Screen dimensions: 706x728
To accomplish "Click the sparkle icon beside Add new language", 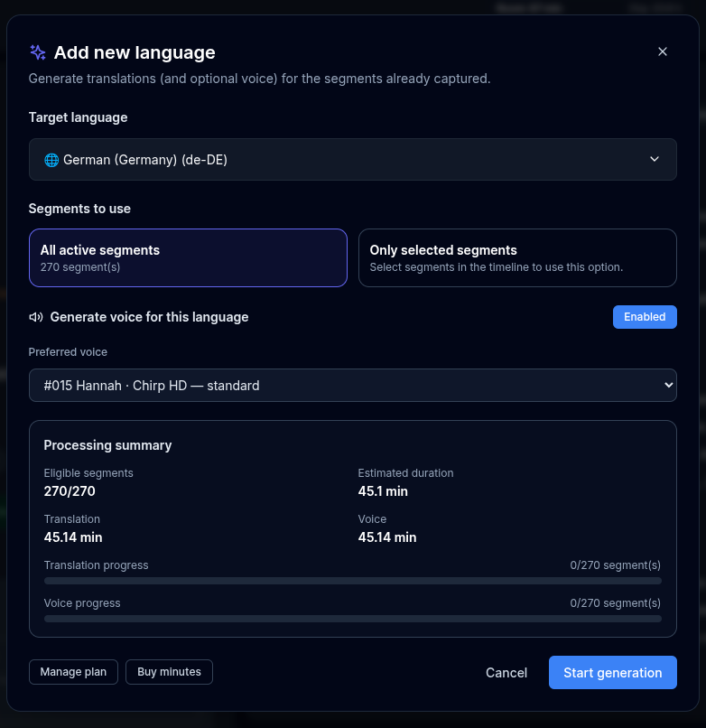I will click(38, 52).
